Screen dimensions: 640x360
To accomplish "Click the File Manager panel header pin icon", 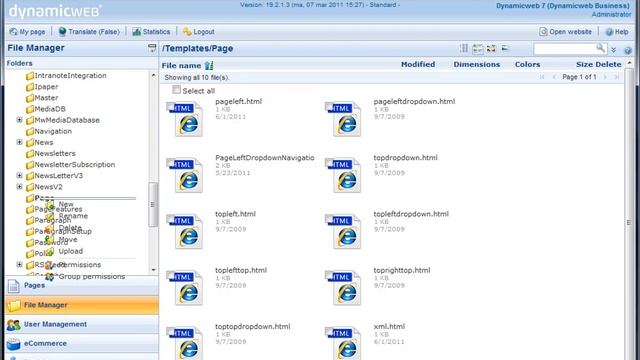I will pyautogui.click(x=152, y=48).
